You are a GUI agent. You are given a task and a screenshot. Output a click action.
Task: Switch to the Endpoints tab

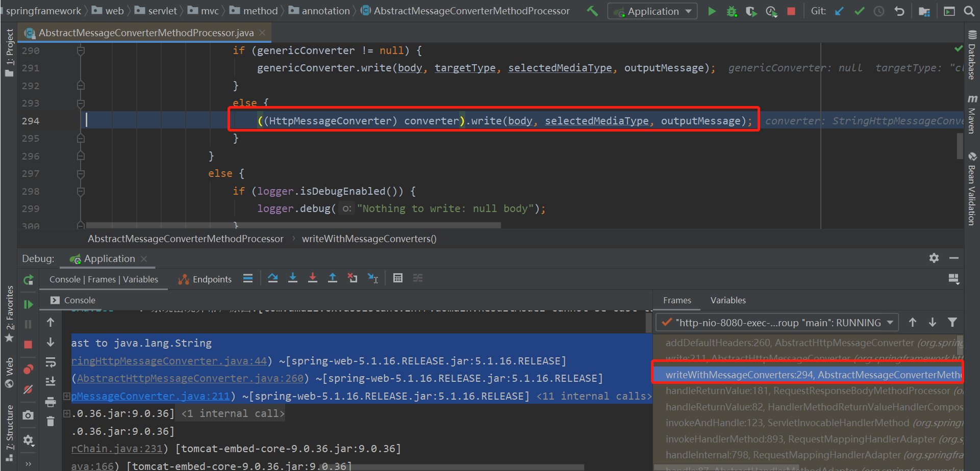(205, 279)
